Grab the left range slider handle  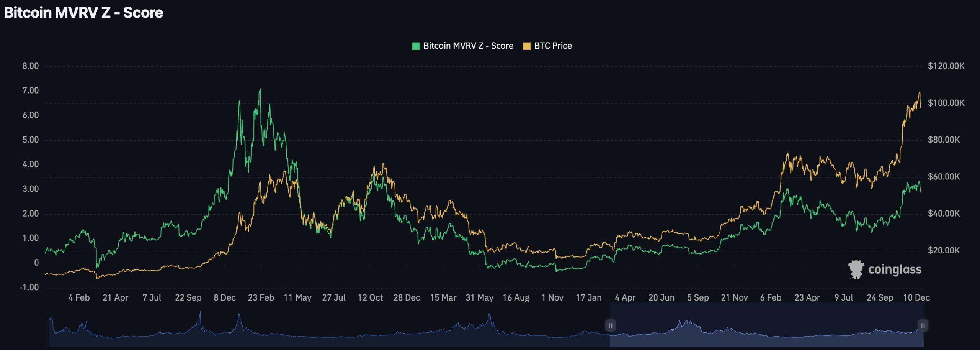(610, 325)
